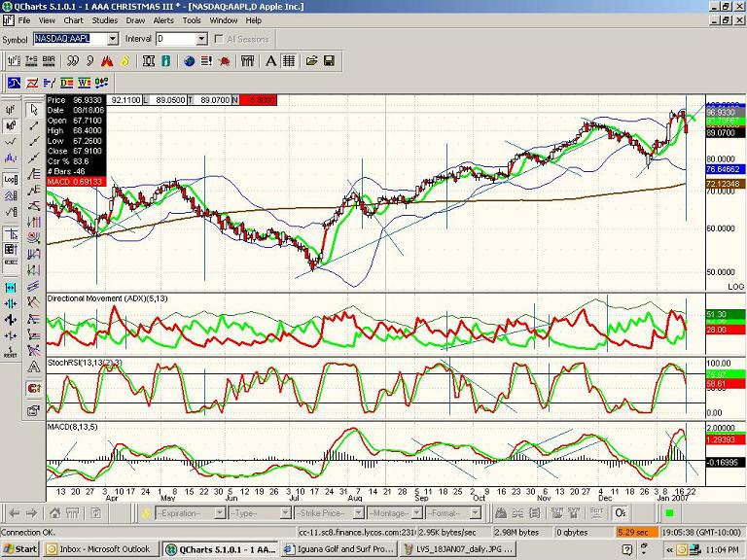
Task: Click the blue bell-curve study icon
Action: [15, 83]
